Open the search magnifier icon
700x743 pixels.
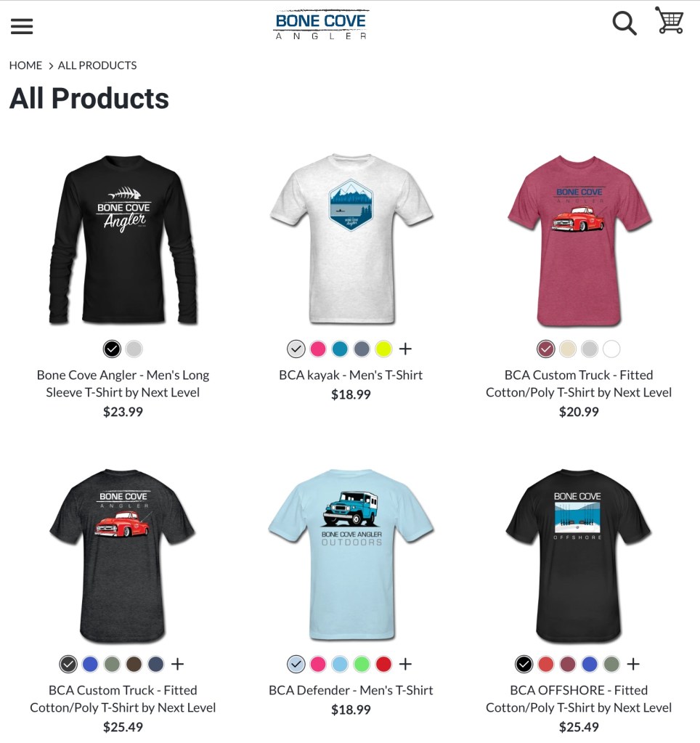[624, 23]
